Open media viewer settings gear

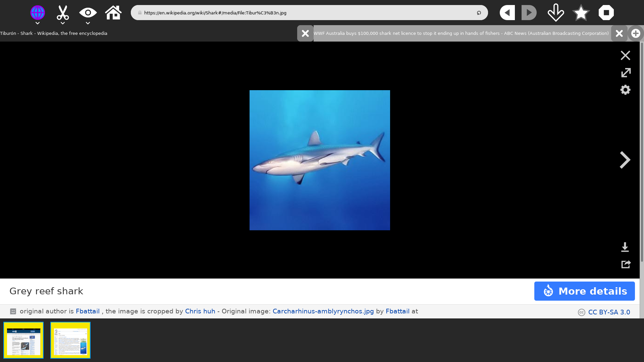[625, 90]
